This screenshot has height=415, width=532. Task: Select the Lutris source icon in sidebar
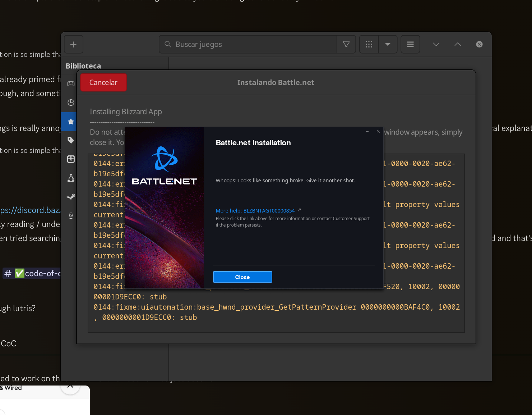tap(71, 159)
